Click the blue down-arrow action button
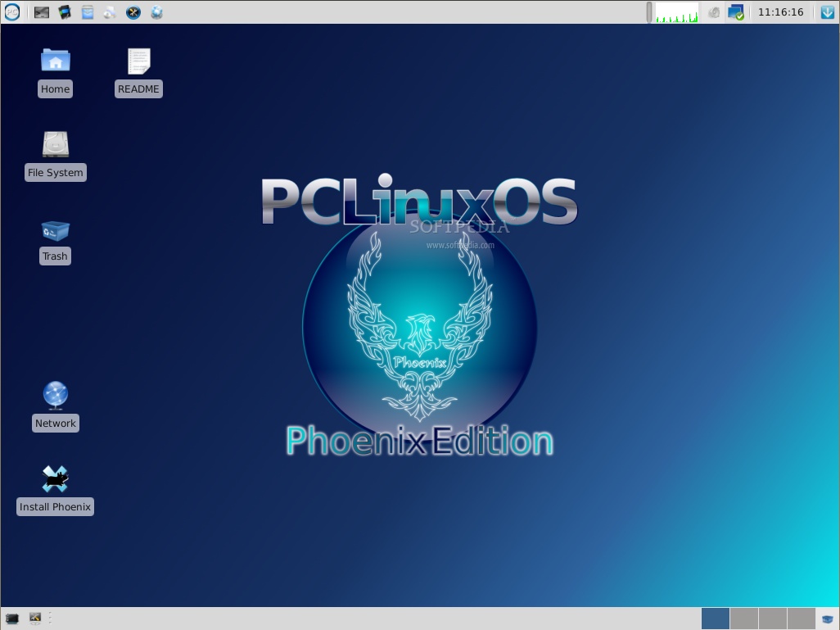The width and height of the screenshot is (840, 630). tap(827, 12)
